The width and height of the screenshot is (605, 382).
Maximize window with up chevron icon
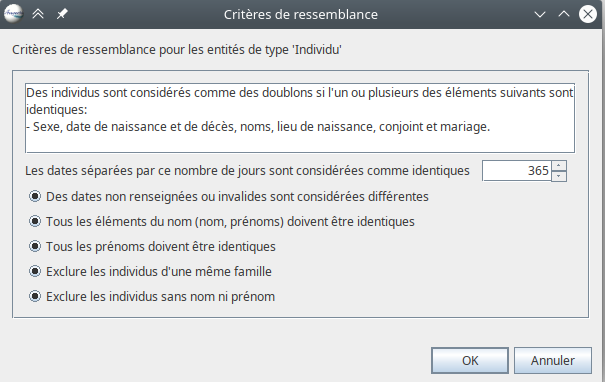click(564, 14)
